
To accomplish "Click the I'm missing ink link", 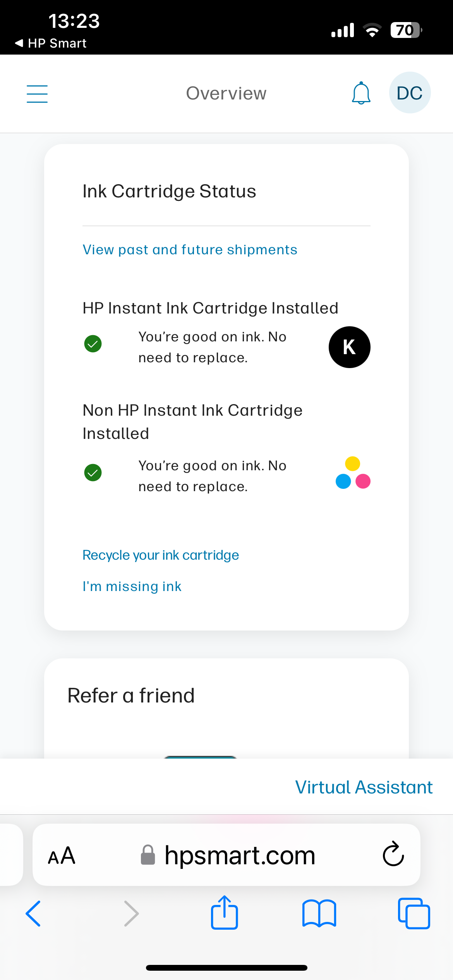I will point(132,586).
